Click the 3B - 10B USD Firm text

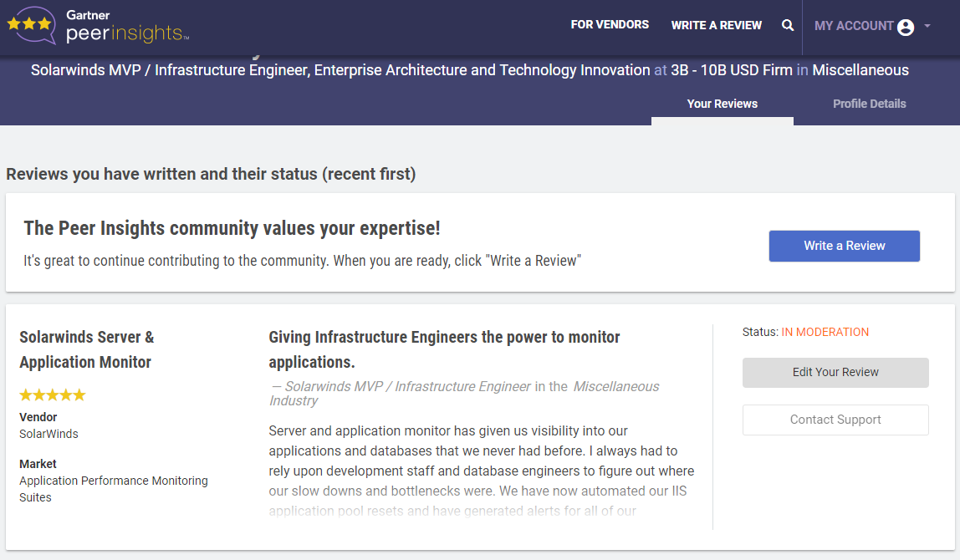pos(732,70)
